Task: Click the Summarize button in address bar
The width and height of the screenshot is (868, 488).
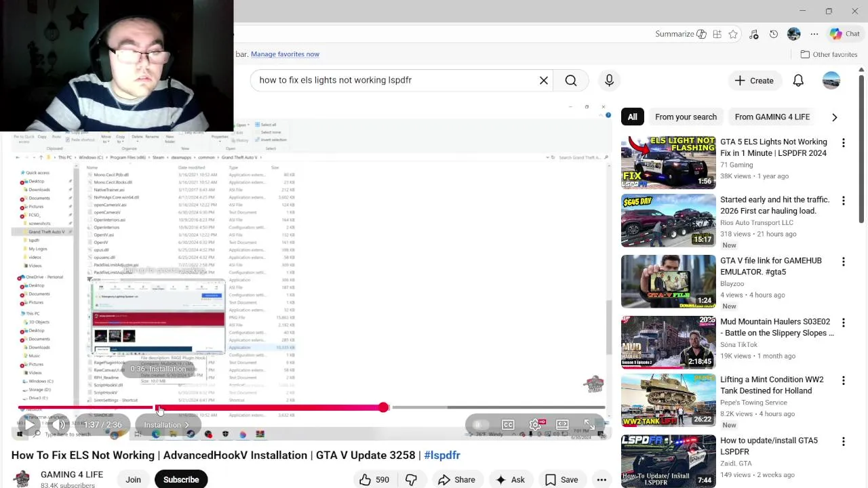Action: [681, 34]
